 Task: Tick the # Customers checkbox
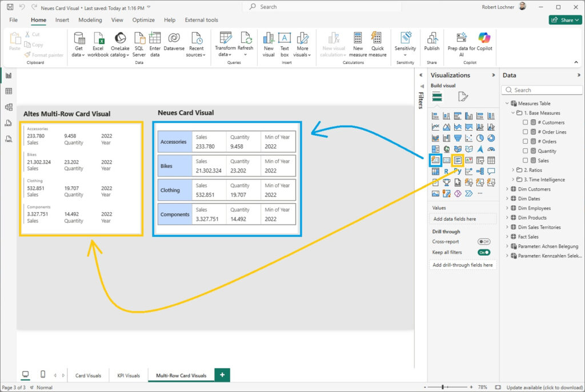tap(526, 123)
